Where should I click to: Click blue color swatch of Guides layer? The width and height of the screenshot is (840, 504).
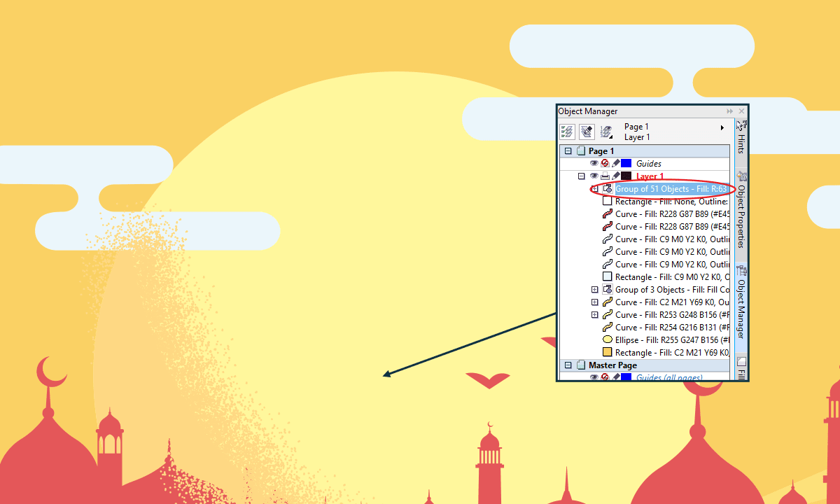click(626, 163)
